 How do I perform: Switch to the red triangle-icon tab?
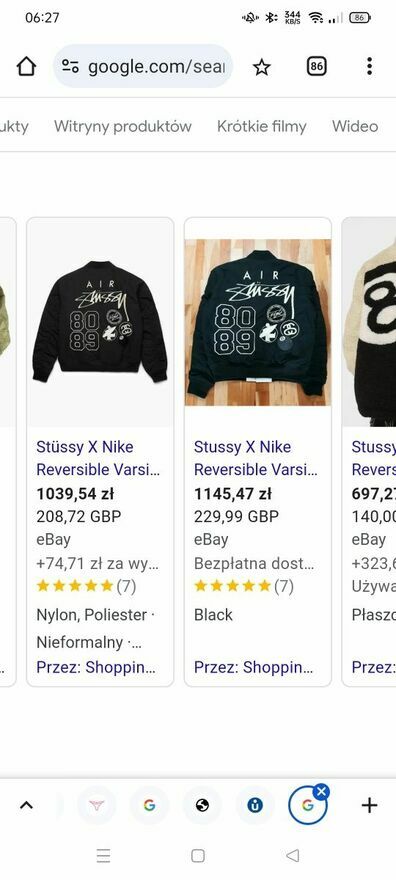tap(96, 805)
